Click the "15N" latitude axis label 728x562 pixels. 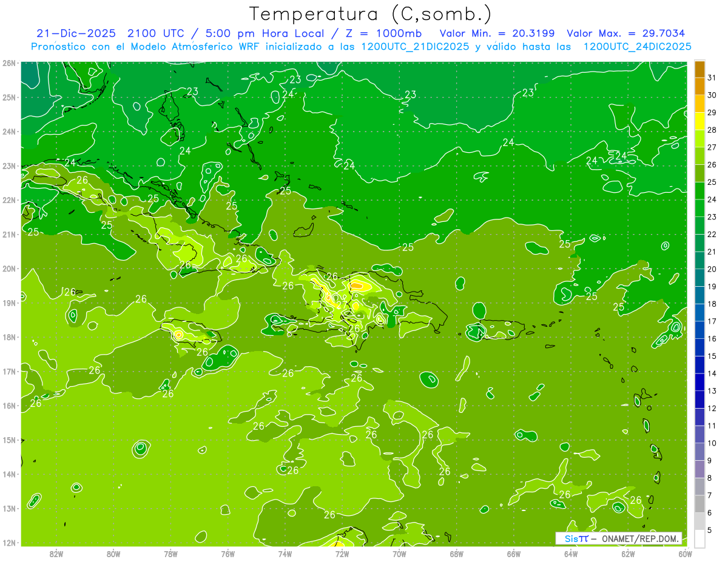[x=9, y=440]
